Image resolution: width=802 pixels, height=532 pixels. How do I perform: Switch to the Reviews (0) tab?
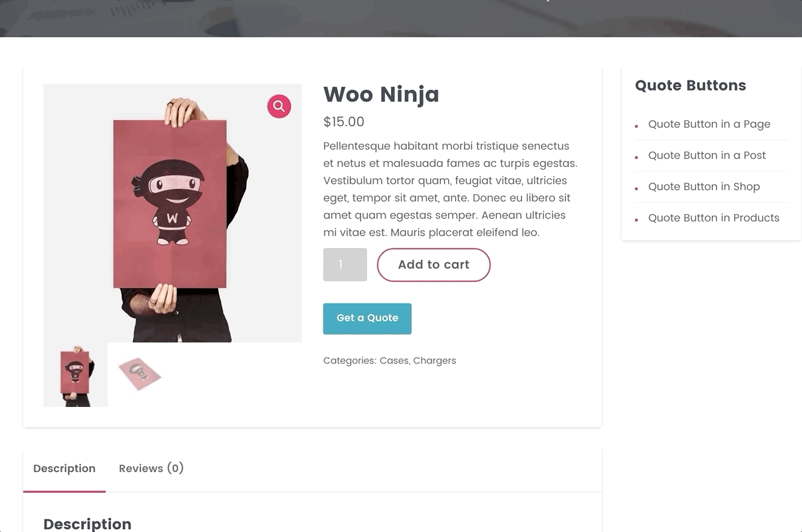[151, 469]
